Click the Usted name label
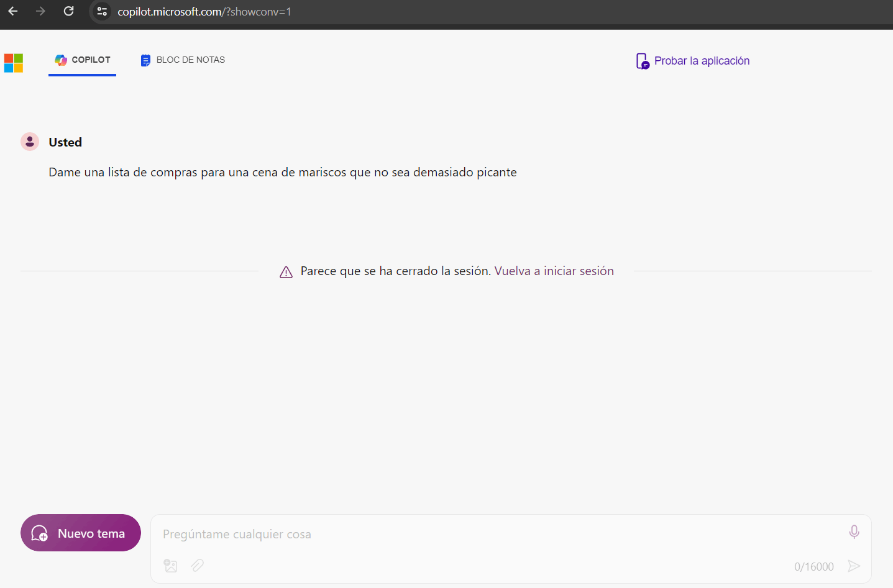The height and width of the screenshot is (588, 893). (65, 142)
